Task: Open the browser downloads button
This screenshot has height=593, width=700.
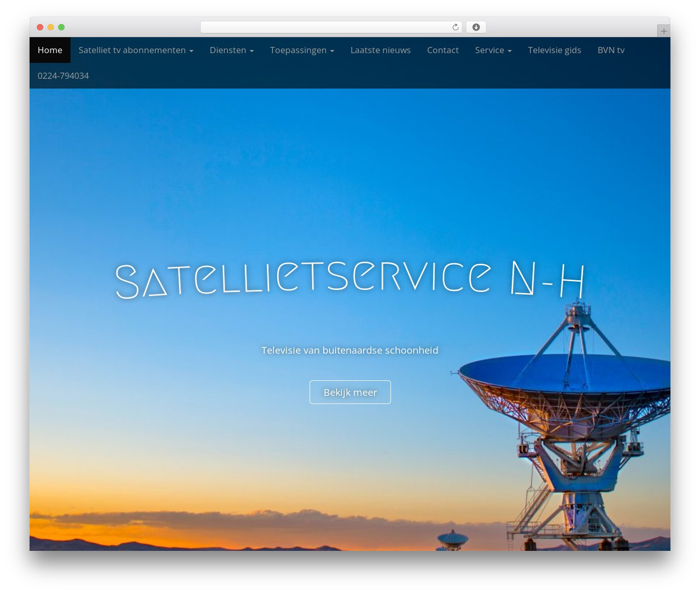Action: 476,27
